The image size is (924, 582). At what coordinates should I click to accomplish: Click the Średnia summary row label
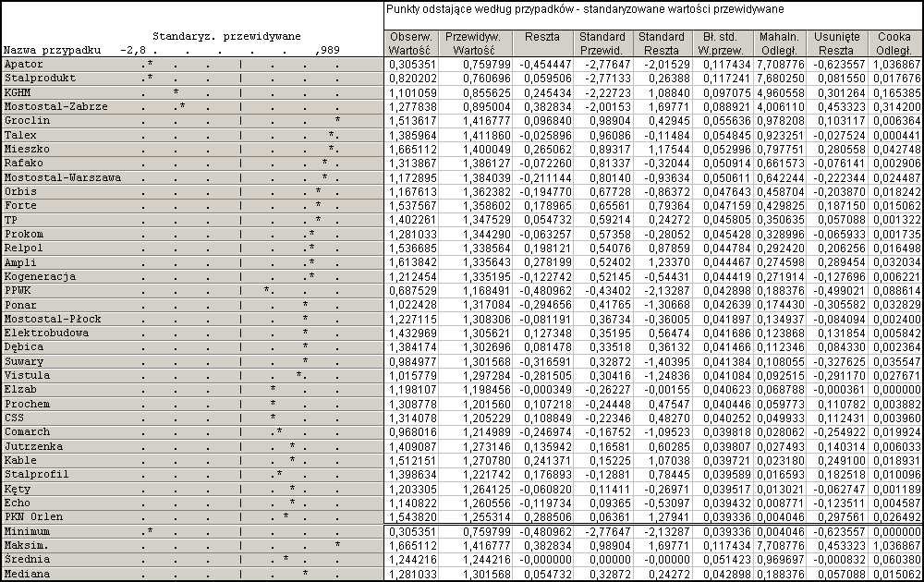click(27, 560)
